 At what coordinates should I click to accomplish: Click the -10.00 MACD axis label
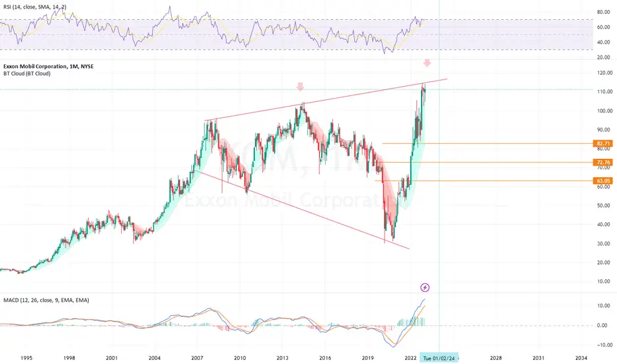tap(604, 345)
